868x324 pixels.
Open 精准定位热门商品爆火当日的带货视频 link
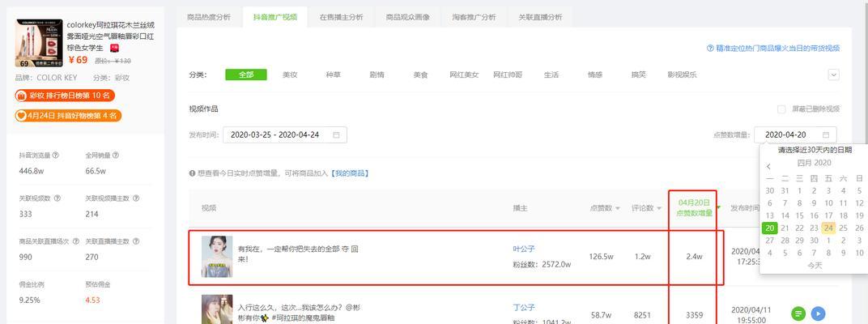[777, 48]
